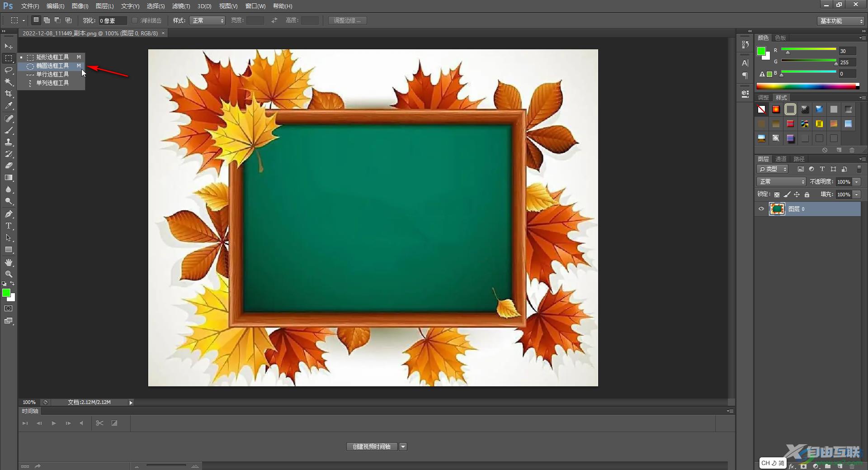This screenshot has height=470, width=868.
Task: Open the 滤镜(T) menu
Action: (181, 6)
